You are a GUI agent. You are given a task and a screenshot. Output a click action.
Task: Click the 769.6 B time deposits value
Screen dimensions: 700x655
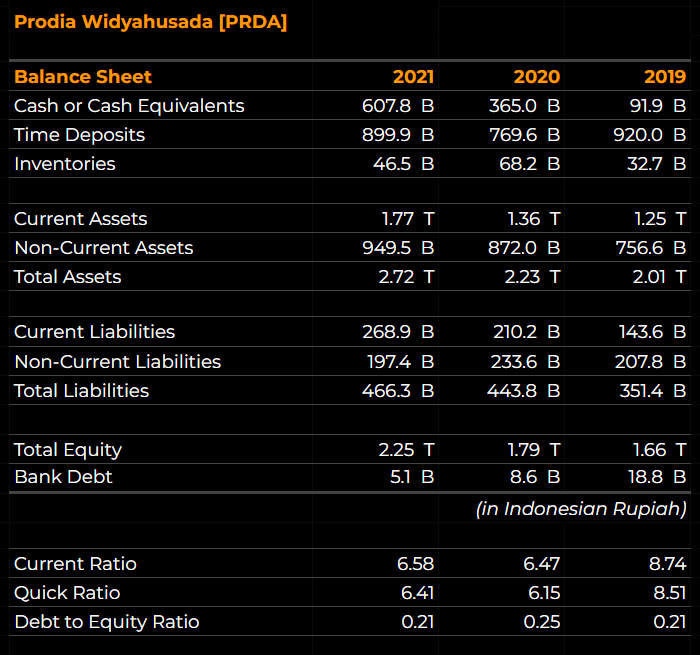tap(525, 135)
